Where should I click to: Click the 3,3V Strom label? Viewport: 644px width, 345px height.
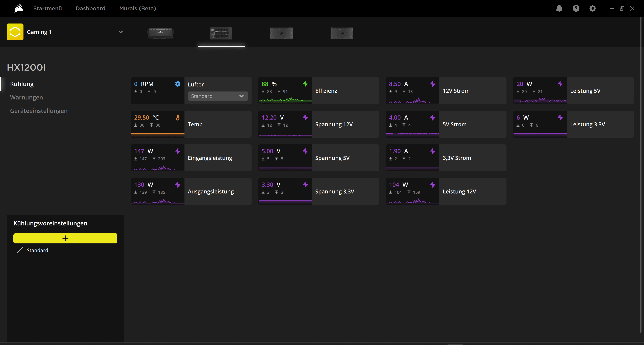(457, 158)
